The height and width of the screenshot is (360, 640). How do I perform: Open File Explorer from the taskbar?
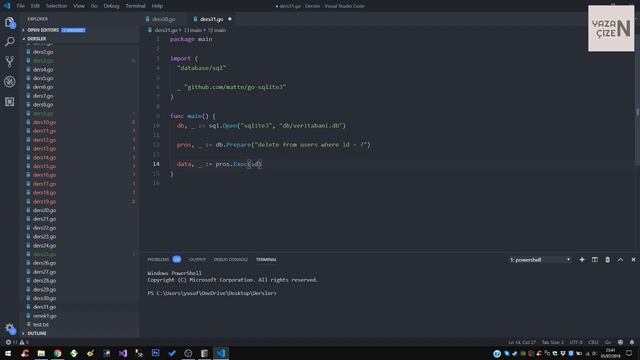(41, 353)
